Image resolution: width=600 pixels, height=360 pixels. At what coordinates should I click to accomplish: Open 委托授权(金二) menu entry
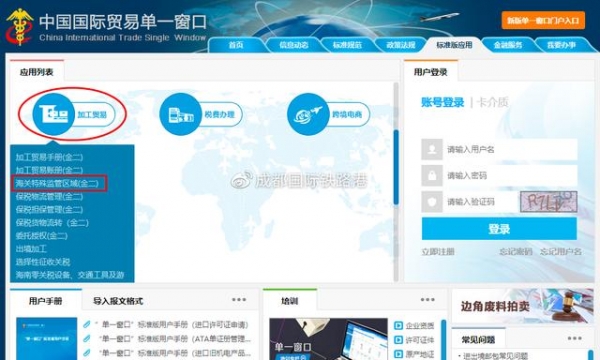41,236
